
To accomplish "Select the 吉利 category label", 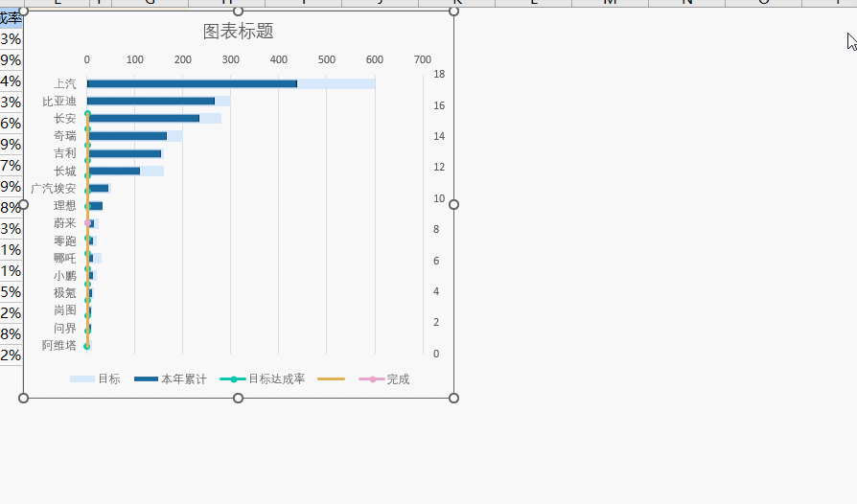I will [64, 153].
